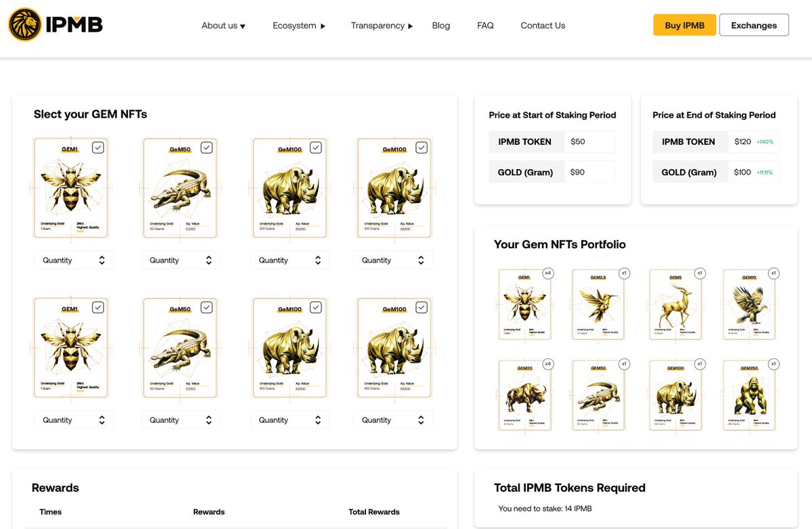Click the x4 badge on GEM20 card
The height and width of the screenshot is (529, 812).
548,364
